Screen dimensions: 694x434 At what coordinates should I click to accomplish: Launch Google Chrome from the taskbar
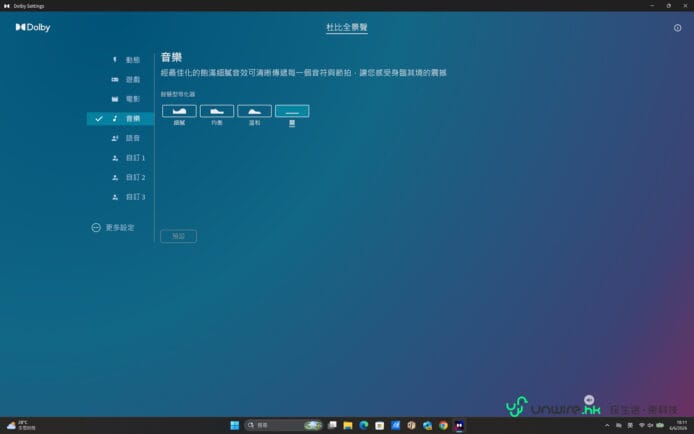point(443,425)
